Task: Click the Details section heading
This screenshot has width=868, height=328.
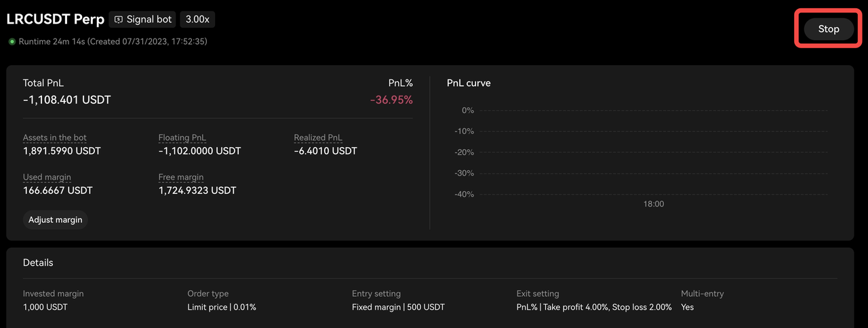Action: (38, 262)
